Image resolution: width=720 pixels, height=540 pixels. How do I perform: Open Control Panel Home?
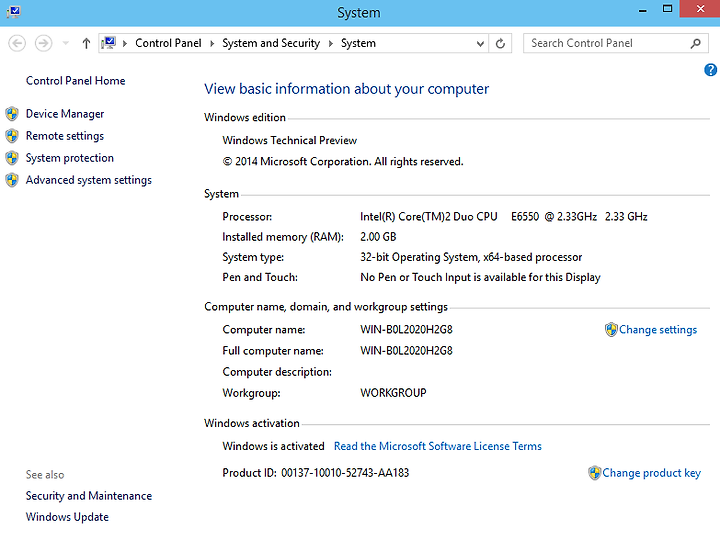click(x=75, y=81)
